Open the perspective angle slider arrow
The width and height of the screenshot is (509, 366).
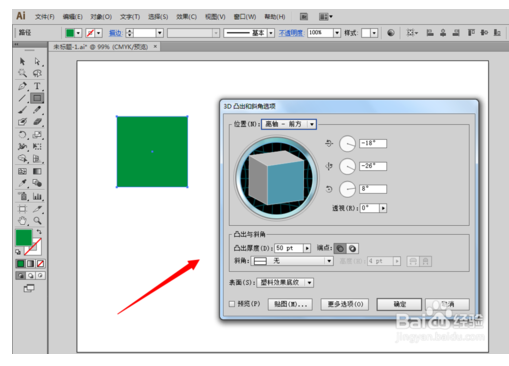click(383, 208)
